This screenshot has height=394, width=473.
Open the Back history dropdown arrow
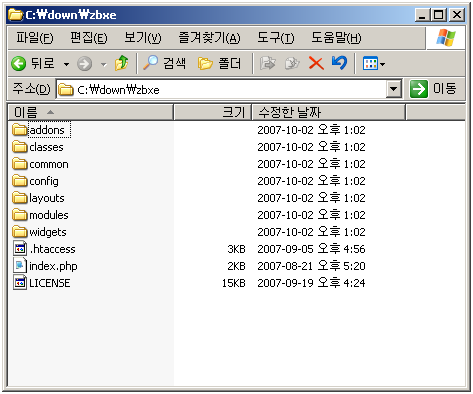pos(66,64)
